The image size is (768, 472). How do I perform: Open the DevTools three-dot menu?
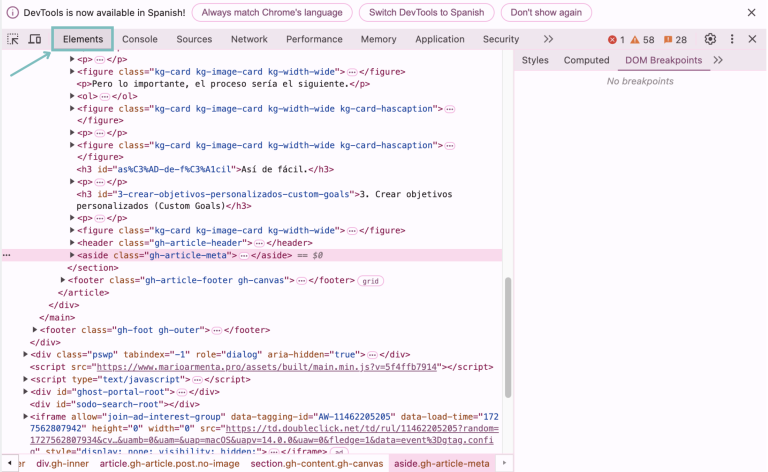click(732, 39)
